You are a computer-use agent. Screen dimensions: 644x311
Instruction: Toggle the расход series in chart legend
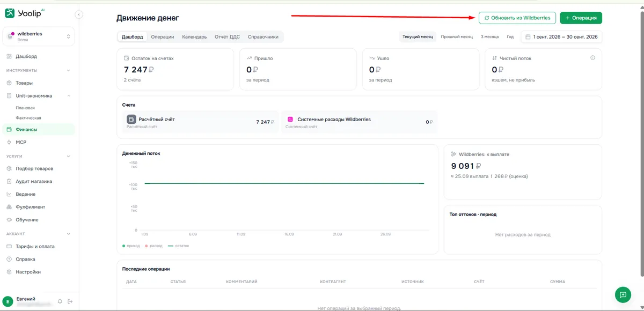point(155,246)
